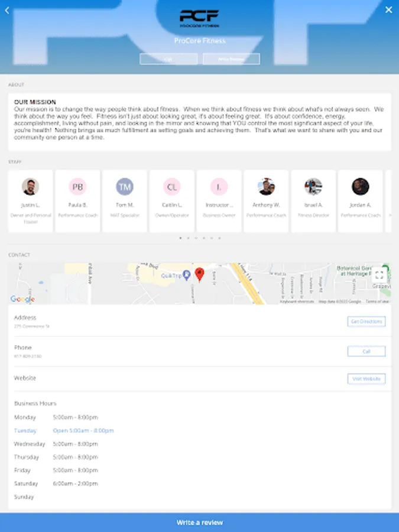Click the Friday hours row
399x532 pixels.
[x=56, y=471]
